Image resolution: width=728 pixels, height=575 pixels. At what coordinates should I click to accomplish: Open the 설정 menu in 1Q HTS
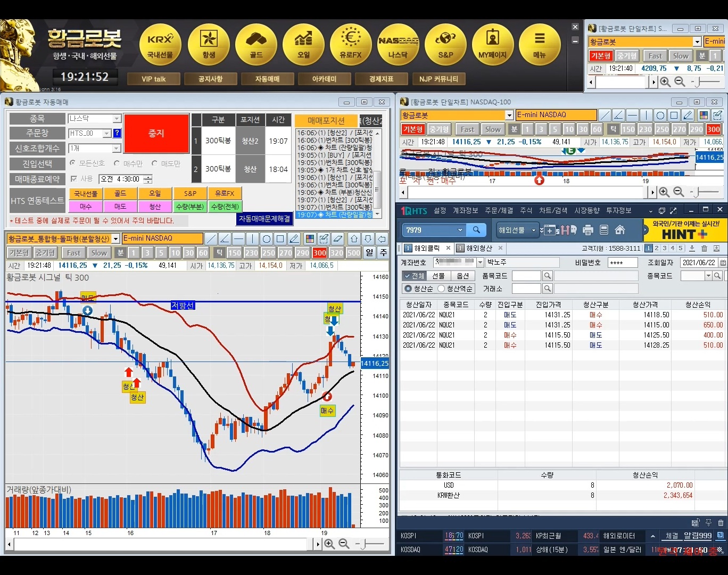[440, 211]
